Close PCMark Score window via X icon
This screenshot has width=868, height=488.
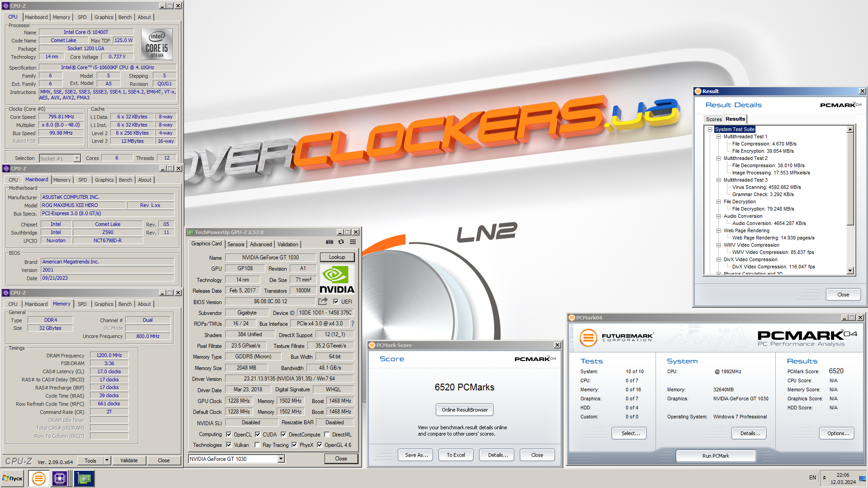pyautogui.click(x=557, y=345)
